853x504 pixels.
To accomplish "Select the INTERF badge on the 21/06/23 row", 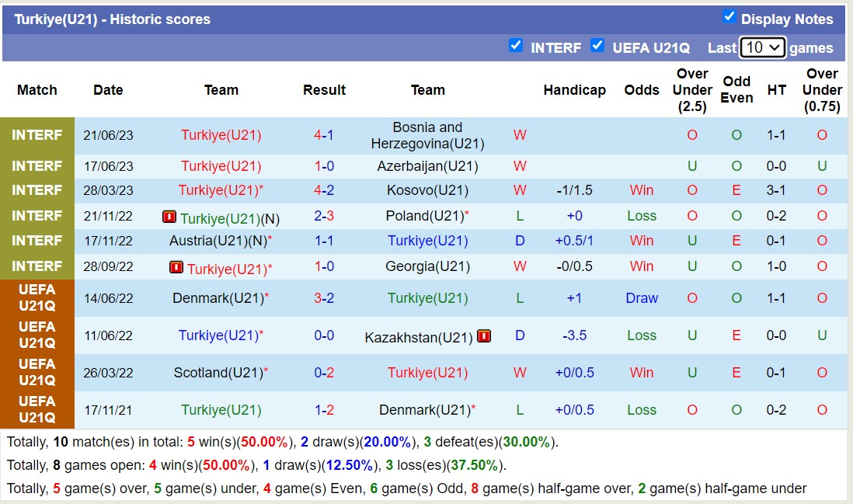I will (37, 134).
